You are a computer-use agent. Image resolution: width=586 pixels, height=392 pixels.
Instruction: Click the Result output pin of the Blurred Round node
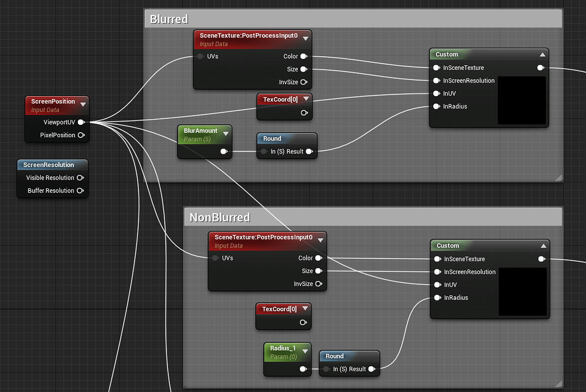coord(309,152)
